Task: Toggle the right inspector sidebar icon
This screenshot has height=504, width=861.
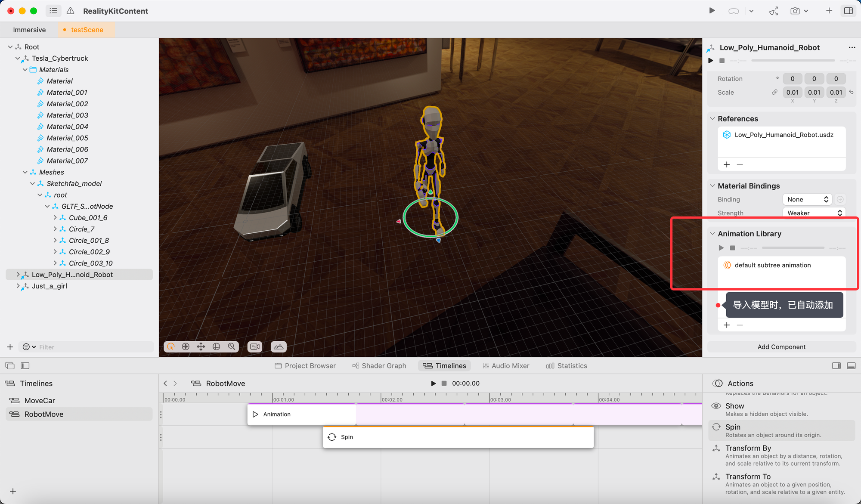Action: (848, 11)
